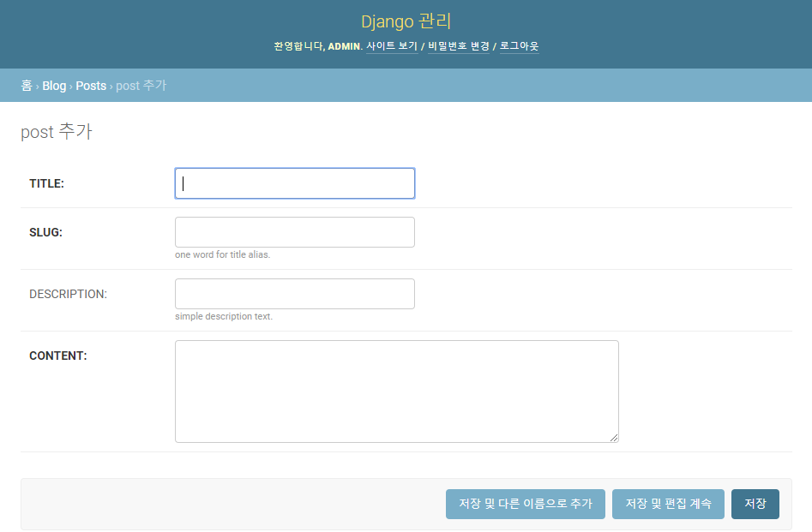The image size is (812, 532).
Task: Click the 'post 추가' page heading
Action: click(57, 131)
